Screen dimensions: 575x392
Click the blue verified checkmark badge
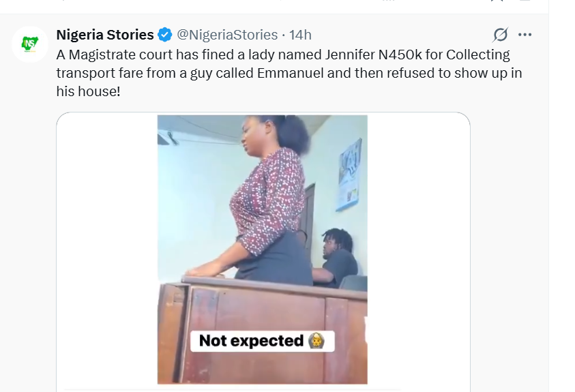point(165,35)
